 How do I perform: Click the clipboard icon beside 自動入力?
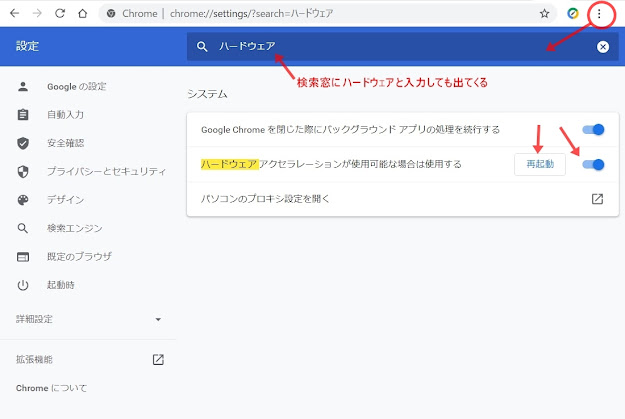click(x=23, y=115)
